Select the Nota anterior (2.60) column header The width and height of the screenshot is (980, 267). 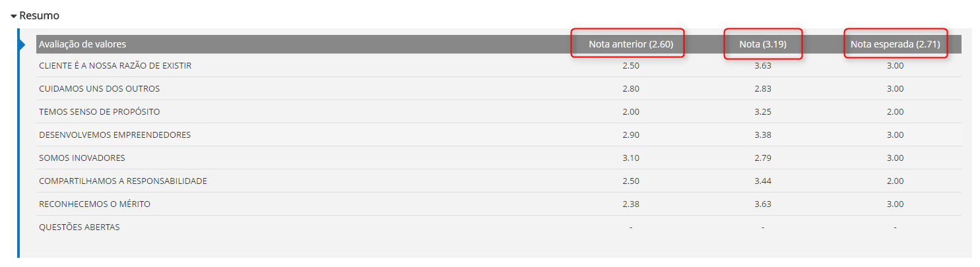(631, 44)
